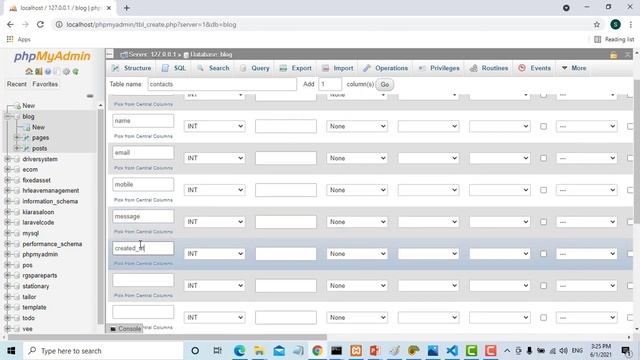Tick Null checkbox for email column
This screenshot has height=360, width=640.
(543, 158)
